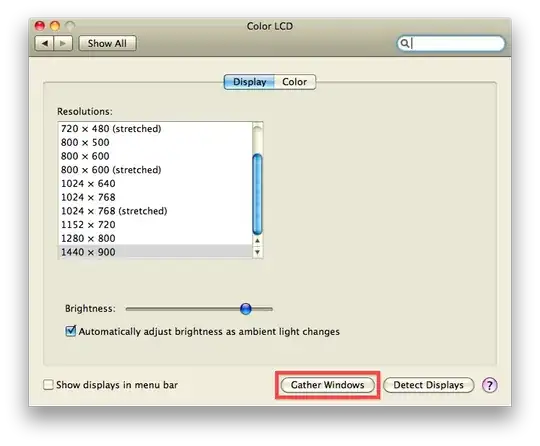Click the resolutions list scroll down arrow
Image resolution: width=540 pixels, height=446 pixels.
257,252
